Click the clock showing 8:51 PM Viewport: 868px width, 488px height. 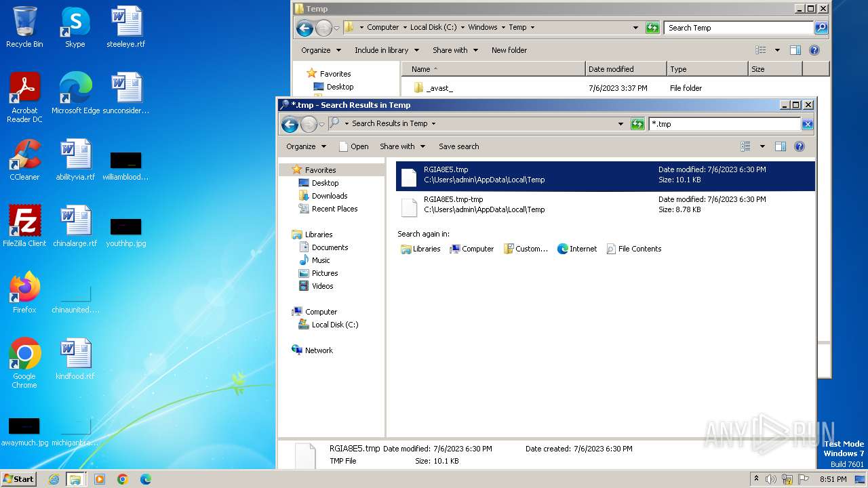[x=833, y=479]
